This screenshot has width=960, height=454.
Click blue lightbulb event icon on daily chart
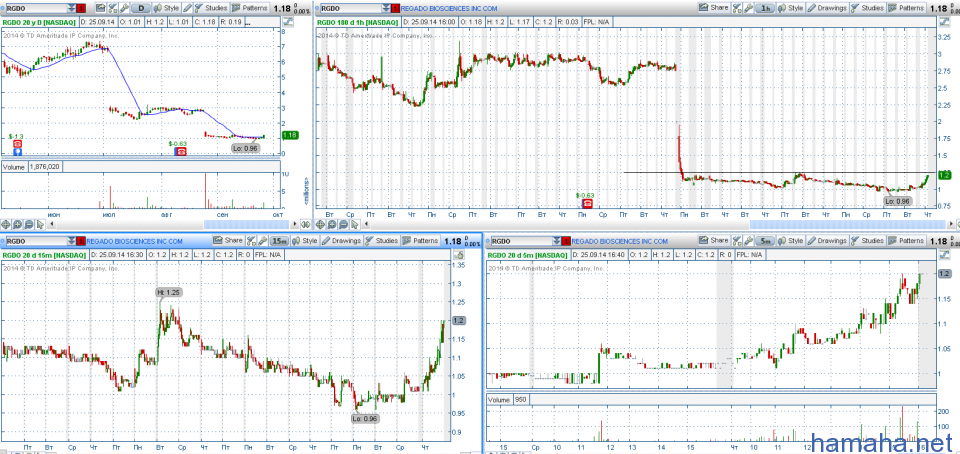coord(17,151)
